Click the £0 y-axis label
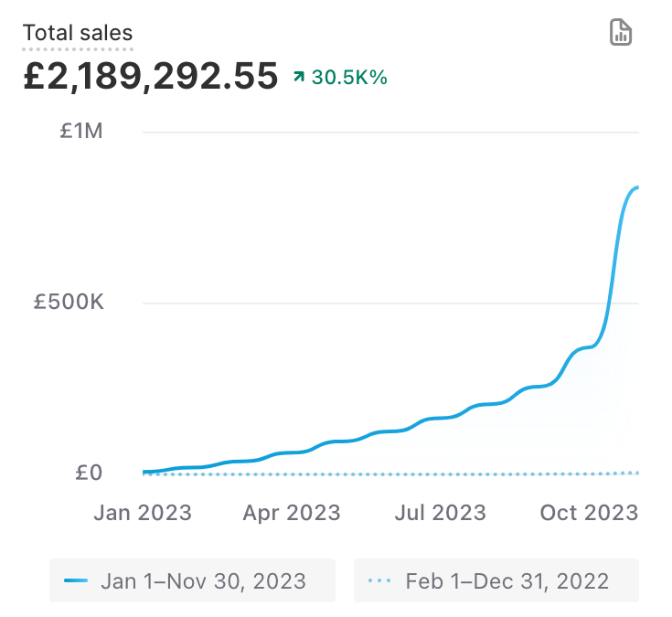 pyautogui.click(x=89, y=473)
